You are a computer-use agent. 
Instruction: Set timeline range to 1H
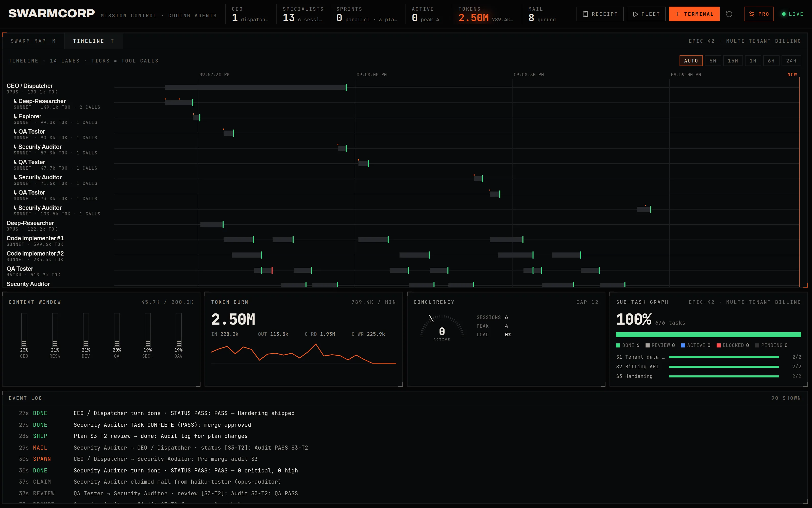[x=753, y=61]
